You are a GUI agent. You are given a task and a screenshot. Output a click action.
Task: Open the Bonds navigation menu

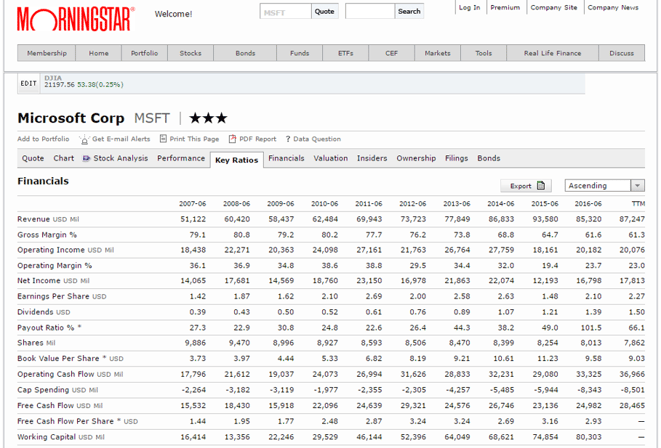coord(245,53)
